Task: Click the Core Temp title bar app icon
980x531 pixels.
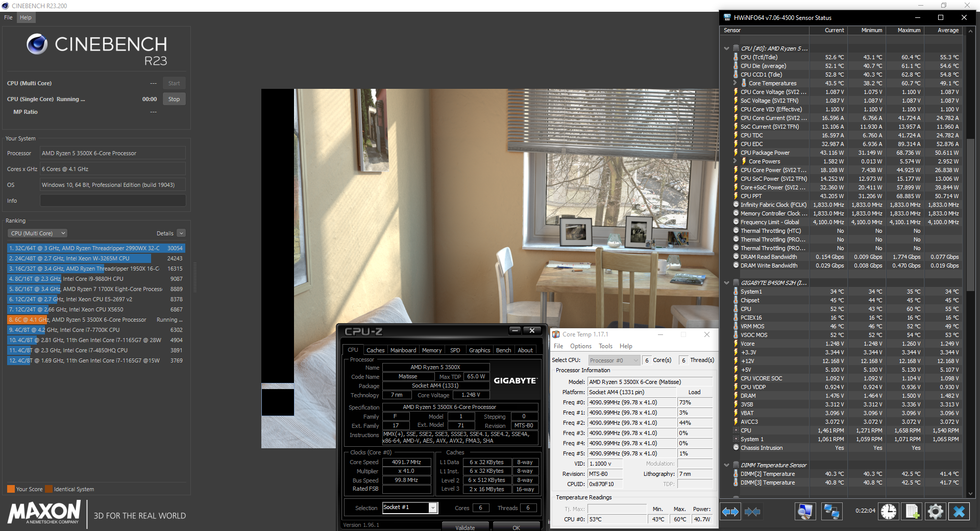Action: point(556,334)
